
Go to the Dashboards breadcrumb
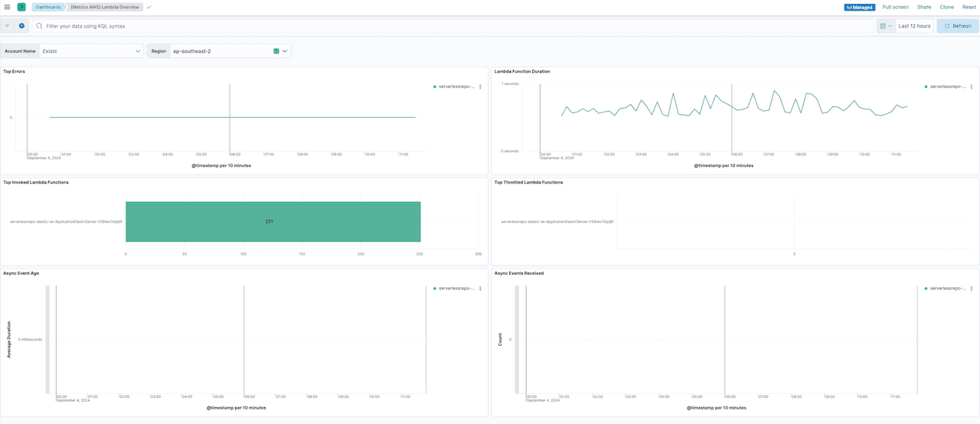[x=48, y=7]
